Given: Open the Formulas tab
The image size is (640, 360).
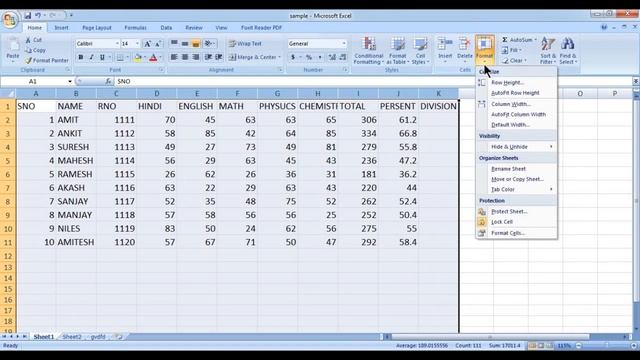Looking at the screenshot, I should pos(135,28).
